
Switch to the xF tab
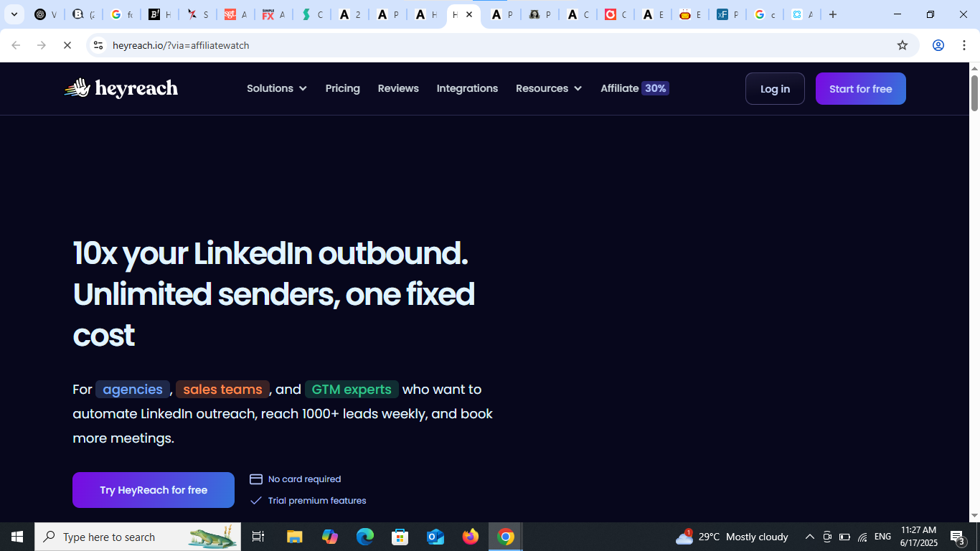point(727,14)
